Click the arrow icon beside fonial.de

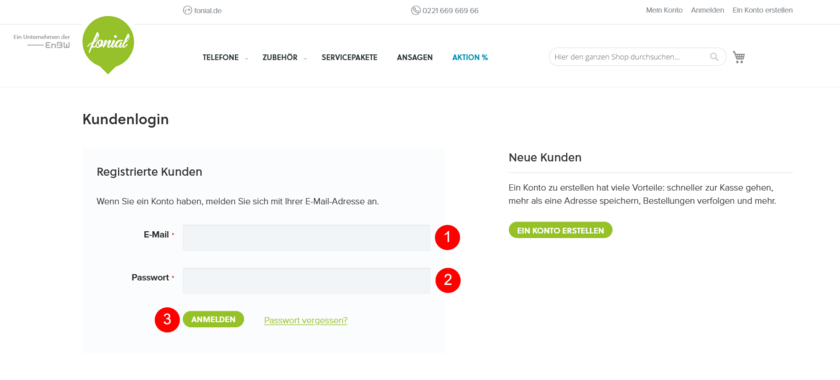pyautogui.click(x=187, y=10)
